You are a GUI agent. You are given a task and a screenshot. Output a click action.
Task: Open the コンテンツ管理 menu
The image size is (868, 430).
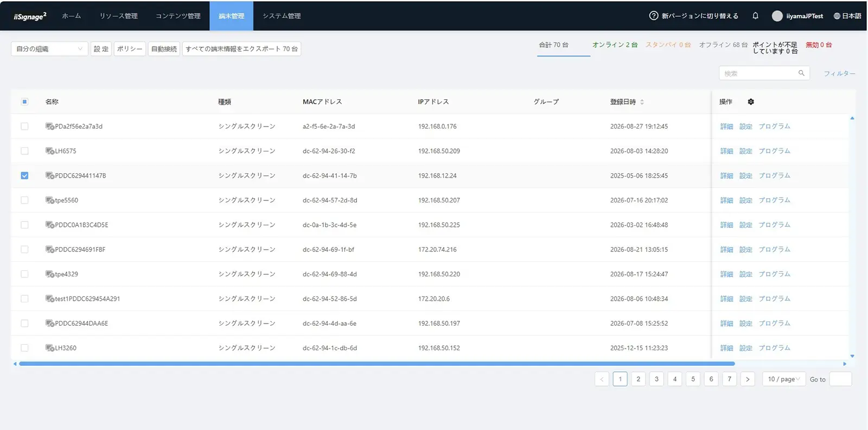pyautogui.click(x=178, y=16)
